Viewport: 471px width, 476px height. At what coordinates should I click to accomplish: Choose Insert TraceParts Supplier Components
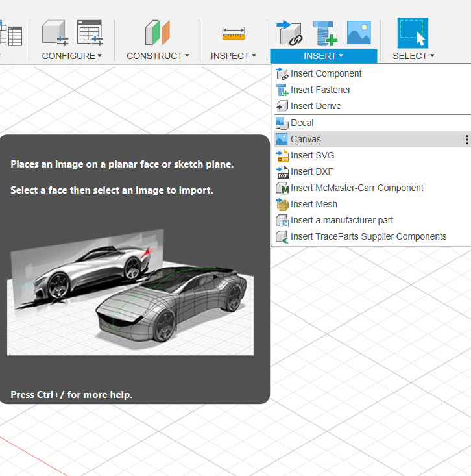pyautogui.click(x=373, y=236)
